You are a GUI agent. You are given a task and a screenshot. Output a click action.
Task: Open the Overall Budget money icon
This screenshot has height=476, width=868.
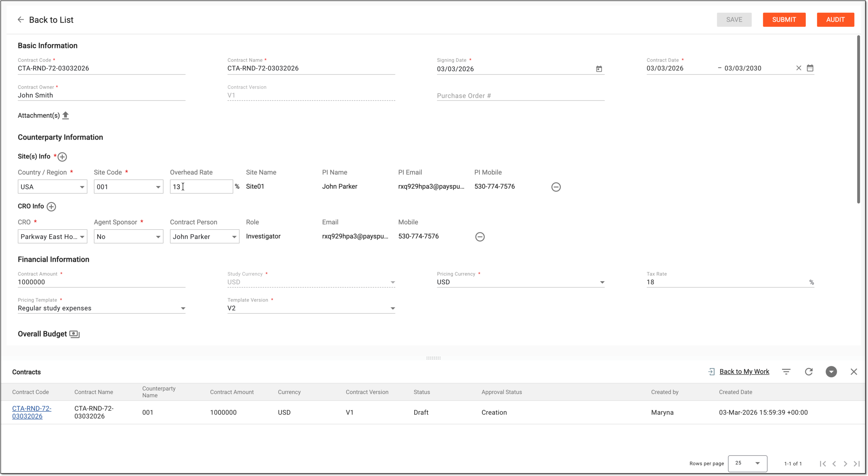pyautogui.click(x=75, y=334)
